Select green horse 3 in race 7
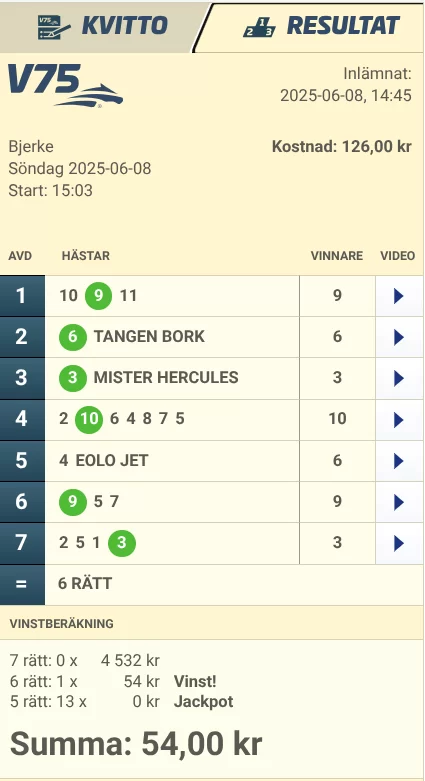 pyautogui.click(x=122, y=542)
